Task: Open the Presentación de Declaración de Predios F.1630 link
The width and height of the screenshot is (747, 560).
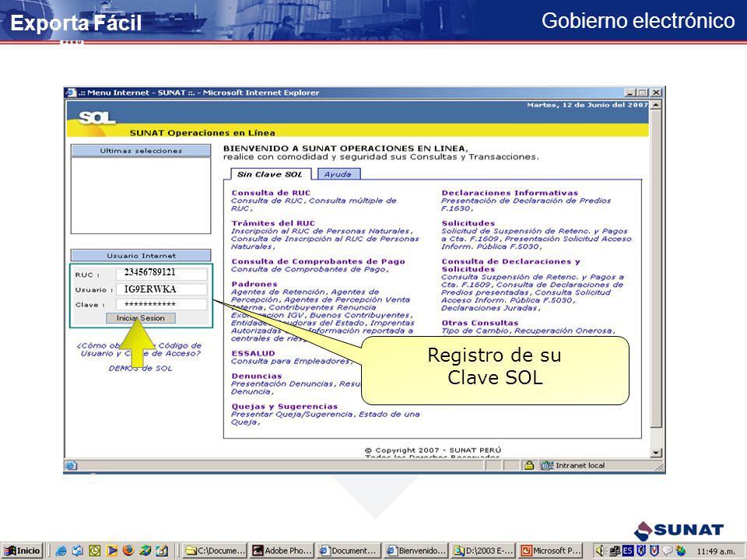Action: [526, 205]
